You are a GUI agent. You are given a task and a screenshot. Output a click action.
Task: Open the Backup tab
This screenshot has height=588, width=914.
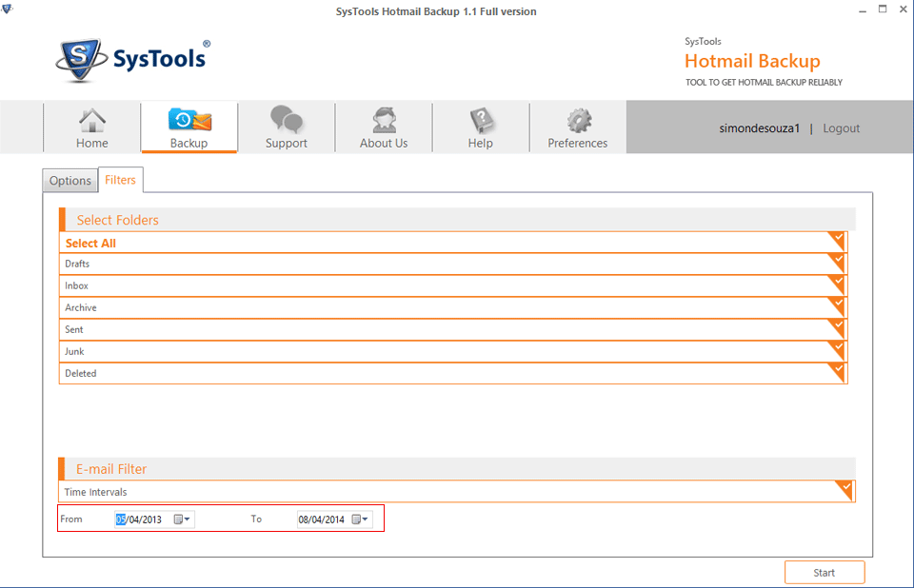click(189, 127)
